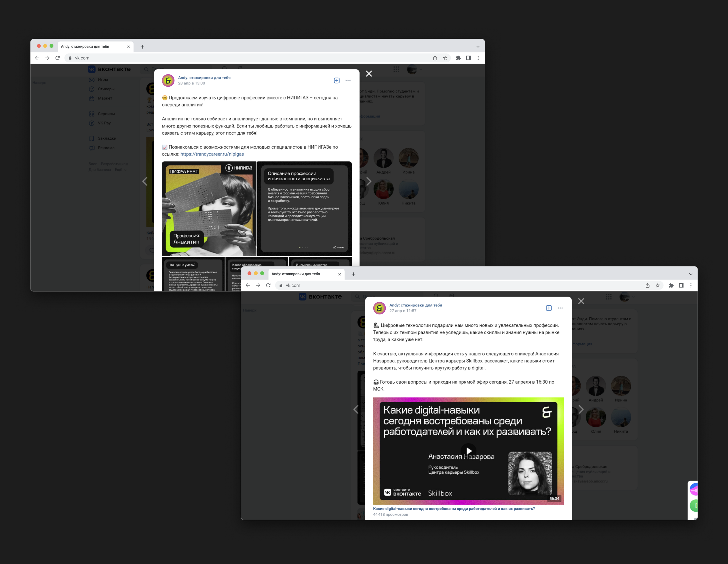Toggle the side panel icon in the top browser
Image resolution: width=728 pixels, height=564 pixels.
pos(468,58)
